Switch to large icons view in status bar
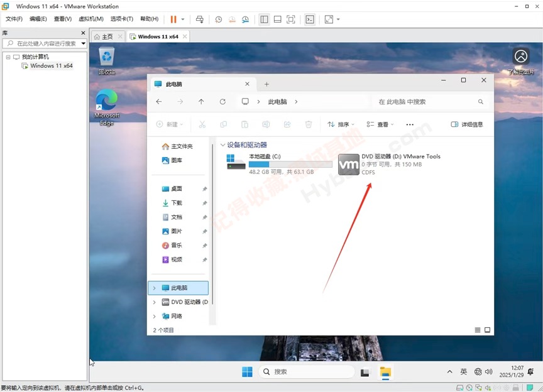The width and height of the screenshot is (543, 392). (x=487, y=330)
